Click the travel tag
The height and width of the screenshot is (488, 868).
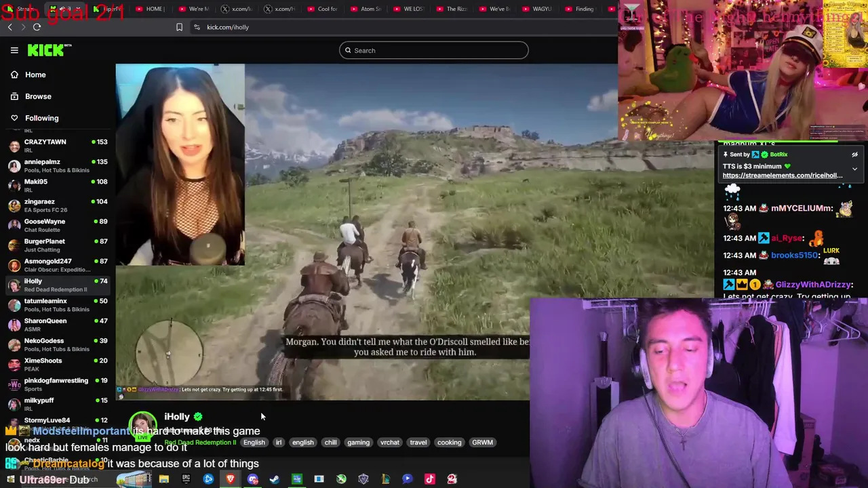pos(418,443)
